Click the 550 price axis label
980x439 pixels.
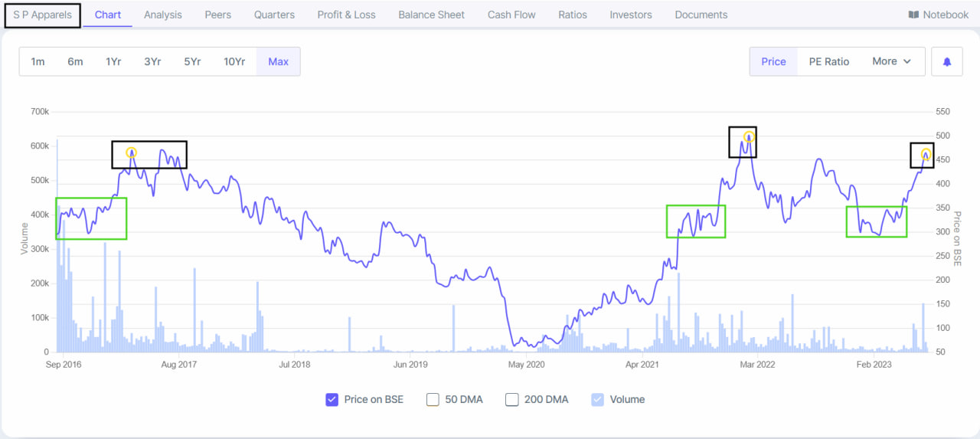click(x=942, y=112)
